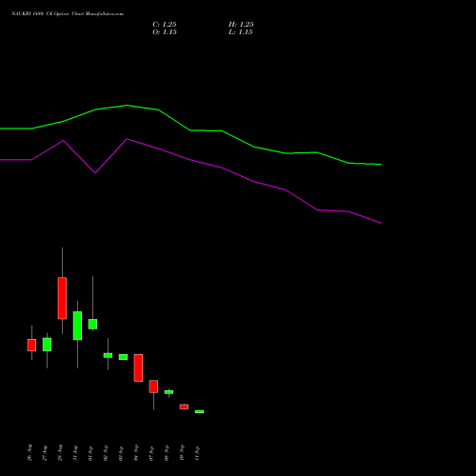Click the red candlestick for 26 Aug
The width and height of the screenshot is (476, 476).
pos(31,345)
